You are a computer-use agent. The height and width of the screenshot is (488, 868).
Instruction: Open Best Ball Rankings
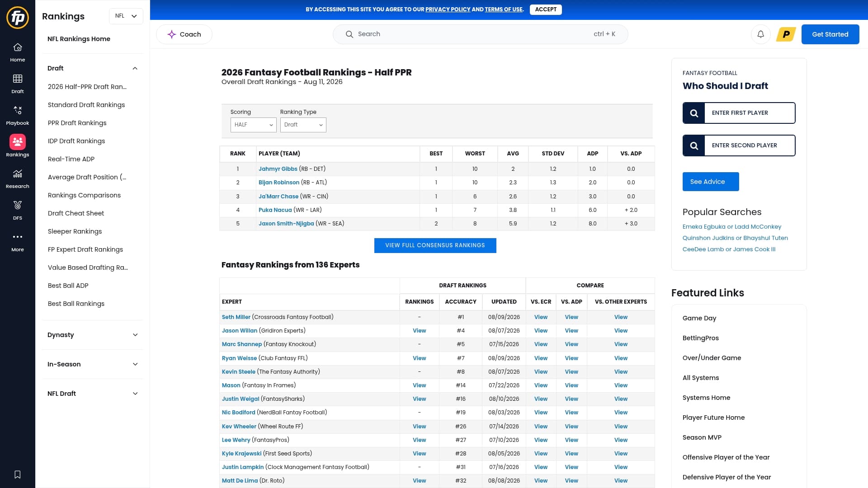click(x=76, y=304)
